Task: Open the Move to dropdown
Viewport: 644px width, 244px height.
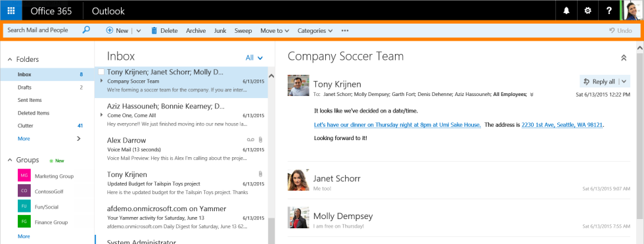Action: coord(275,30)
